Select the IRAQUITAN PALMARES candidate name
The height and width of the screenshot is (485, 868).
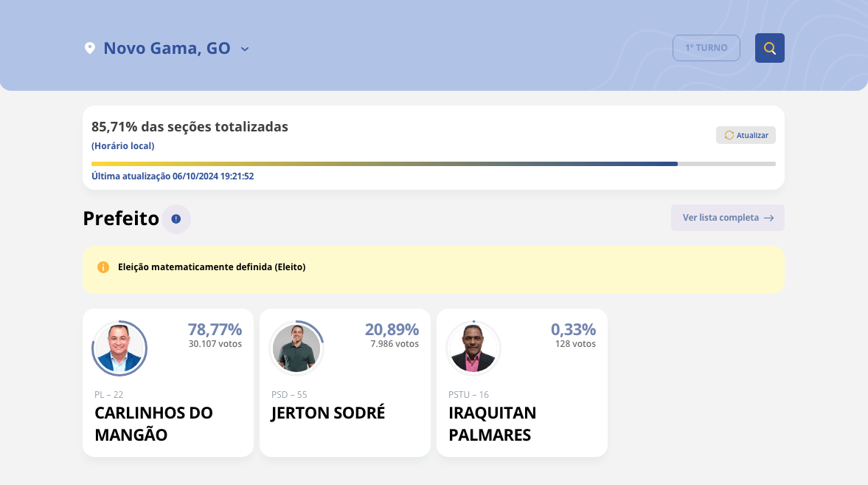click(492, 424)
